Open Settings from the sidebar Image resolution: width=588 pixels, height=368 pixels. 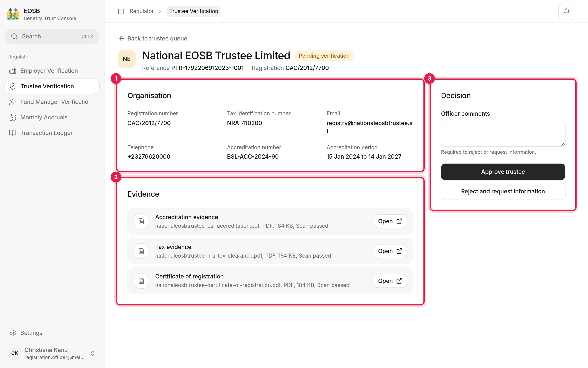(x=52, y=333)
